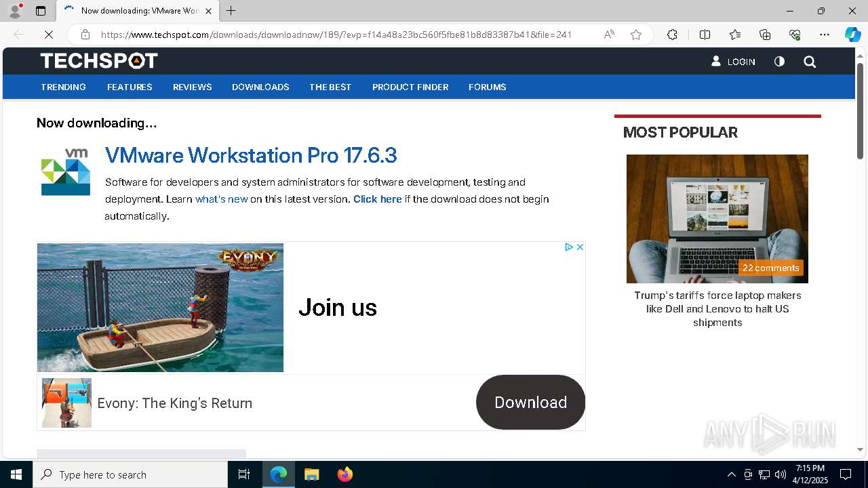The image size is (868, 488).
Task: Go to the FEATURES section
Action: [x=130, y=87]
